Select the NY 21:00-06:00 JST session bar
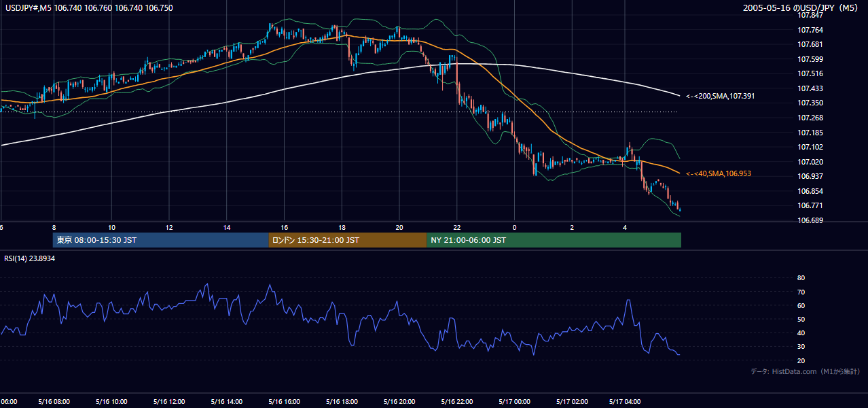Viewport: 868px width, 408px height. [554, 240]
